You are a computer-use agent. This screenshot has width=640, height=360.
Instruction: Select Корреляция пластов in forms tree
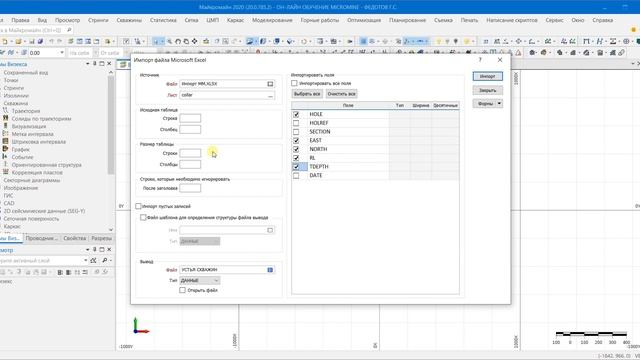coord(37,173)
